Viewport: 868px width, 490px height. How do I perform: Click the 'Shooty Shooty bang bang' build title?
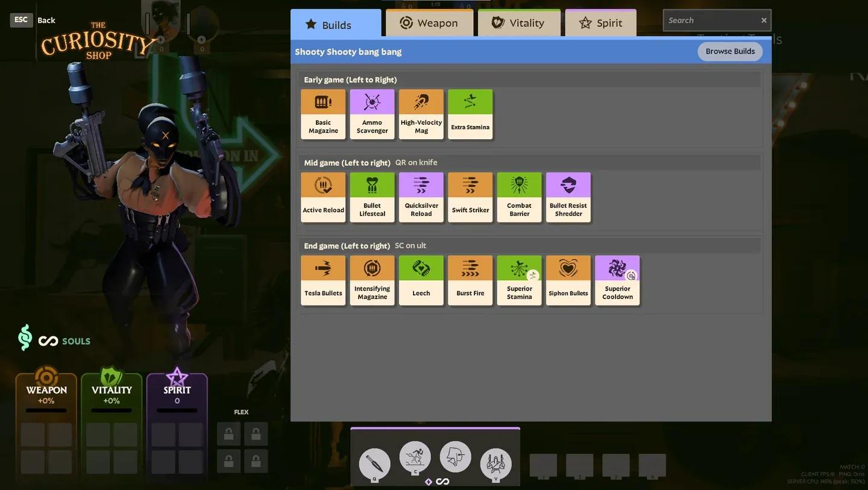coord(348,52)
